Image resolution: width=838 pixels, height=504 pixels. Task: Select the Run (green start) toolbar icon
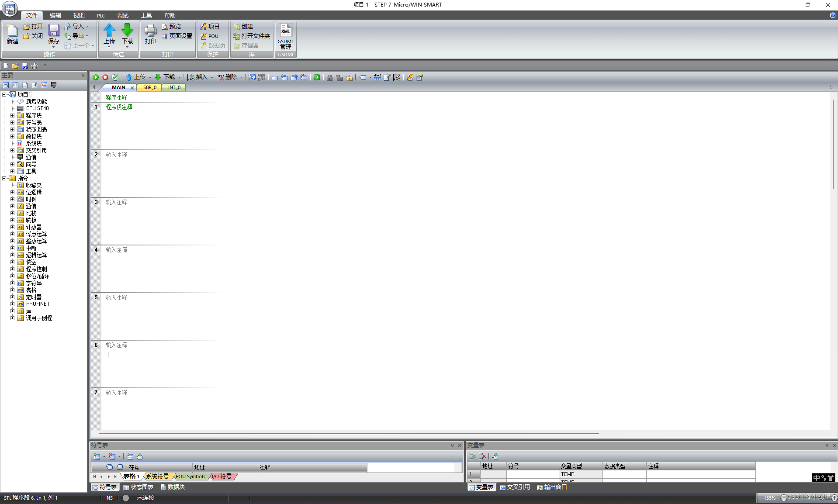click(x=95, y=77)
